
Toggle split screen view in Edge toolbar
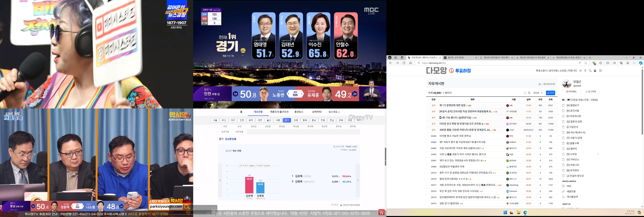pyautogui.click(x=608, y=63)
